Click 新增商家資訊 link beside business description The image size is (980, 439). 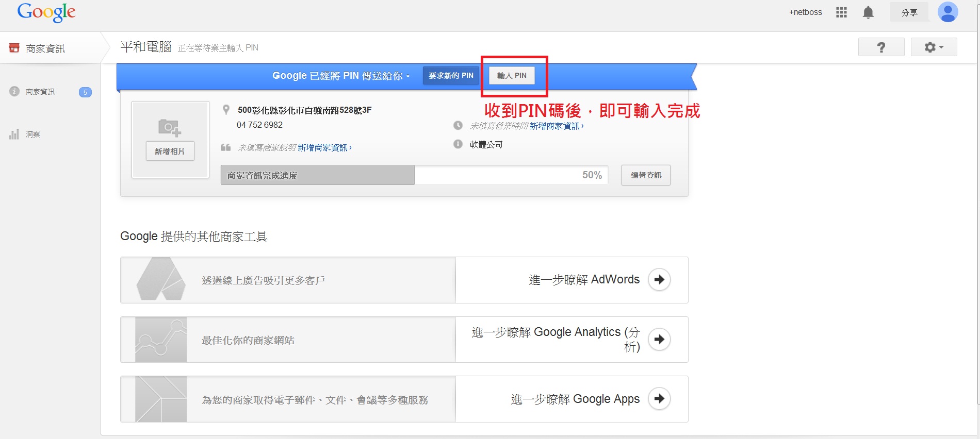[x=324, y=148]
